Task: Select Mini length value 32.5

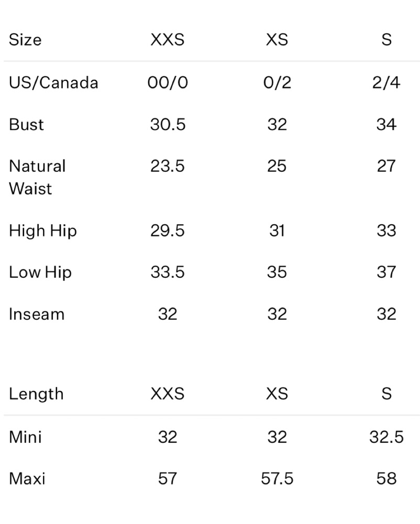Action: (386, 437)
